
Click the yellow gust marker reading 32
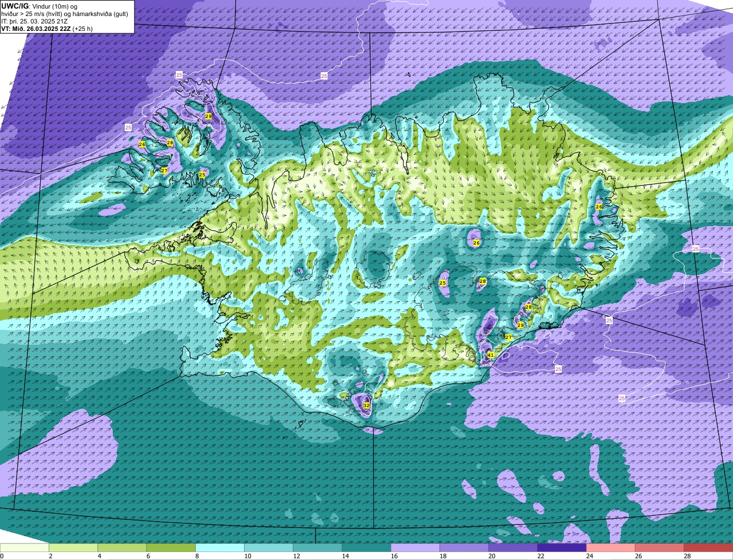pos(366,405)
